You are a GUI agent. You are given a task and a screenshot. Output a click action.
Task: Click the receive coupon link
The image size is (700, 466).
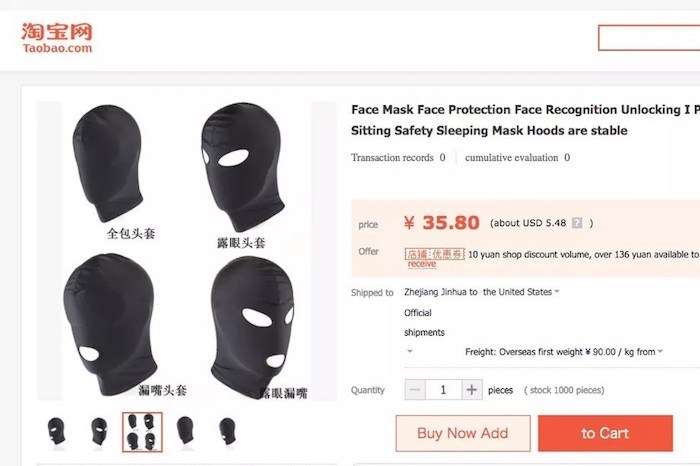point(422,264)
